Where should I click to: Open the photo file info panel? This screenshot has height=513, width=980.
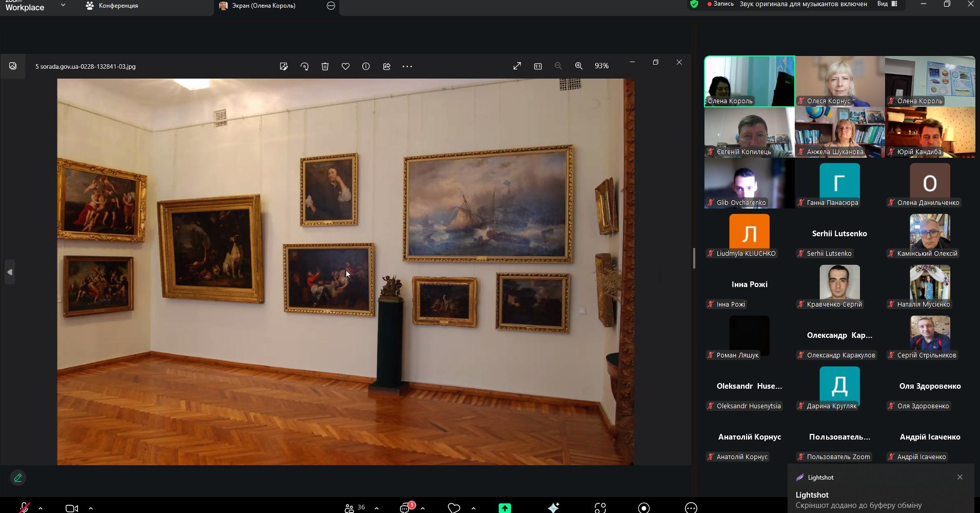coord(366,66)
